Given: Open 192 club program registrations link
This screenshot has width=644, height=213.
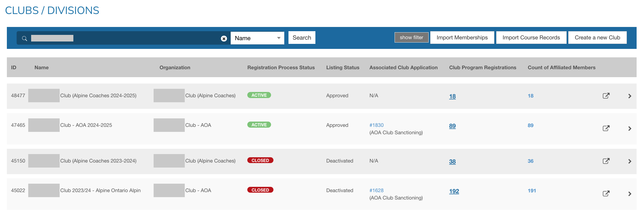Looking at the screenshot, I should click(454, 191).
